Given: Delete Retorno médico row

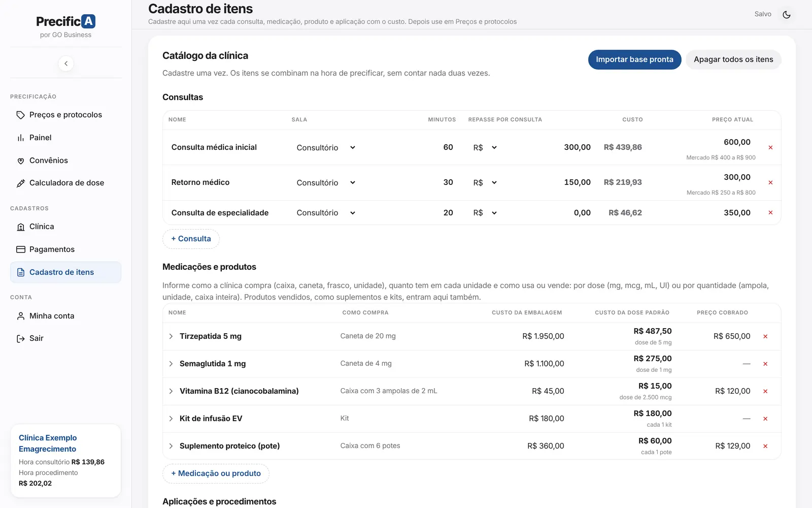Looking at the screenshot, I should pos(770,182).
